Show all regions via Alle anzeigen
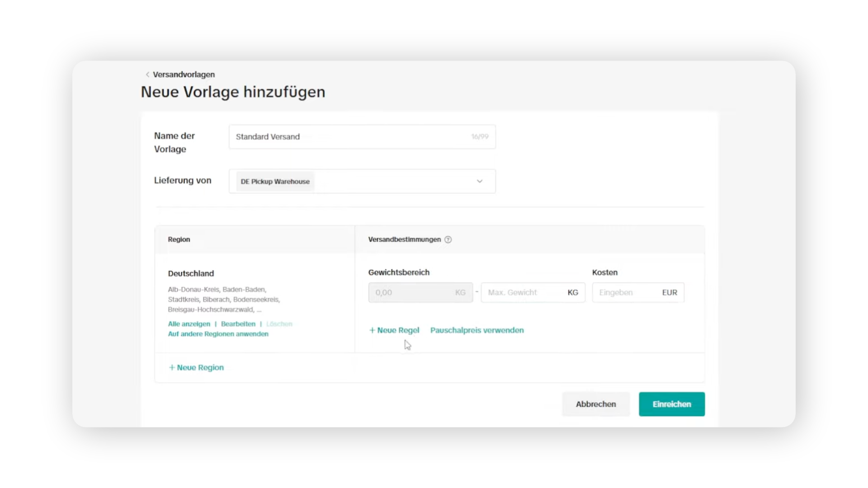 (x=189, y=324)
